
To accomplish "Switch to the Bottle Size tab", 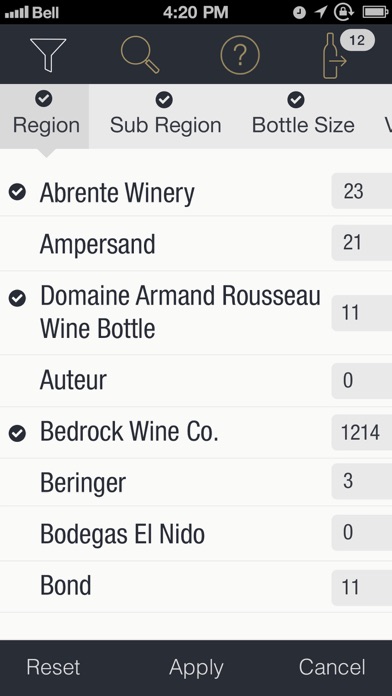I will click(303, 116).
